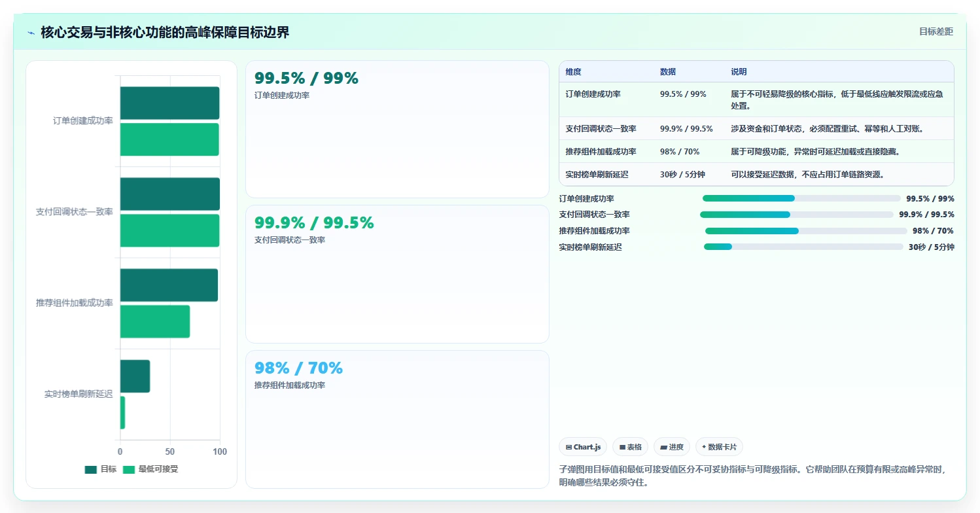Screen dimensions: 980x513
Task: Select the 数据卡片 chip
Action: point(719,447)
